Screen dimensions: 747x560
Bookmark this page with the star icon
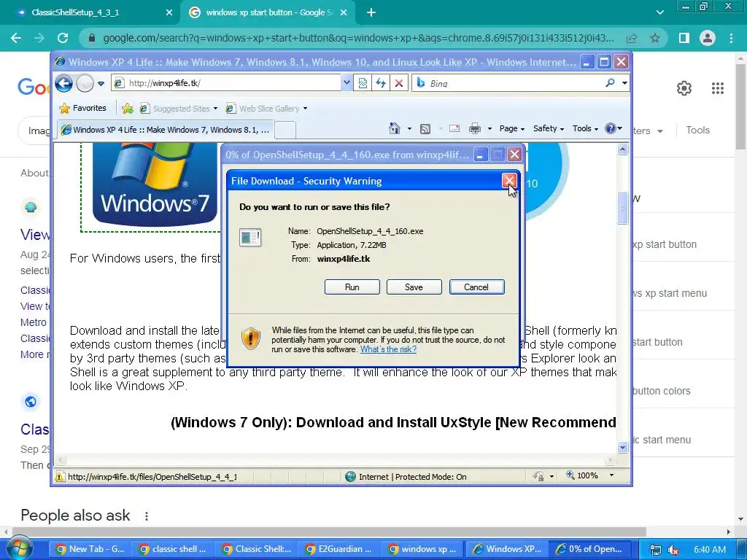tap(655, 38)
